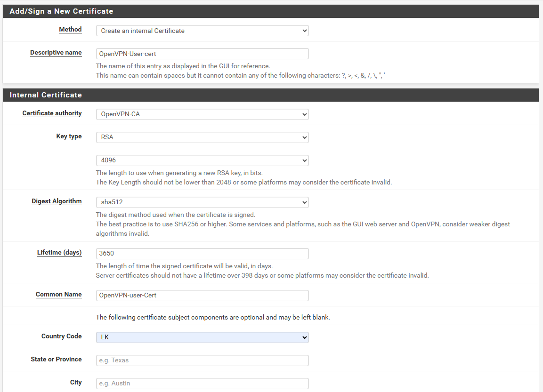
Task: Click the City input field
Action: [202, 384]
